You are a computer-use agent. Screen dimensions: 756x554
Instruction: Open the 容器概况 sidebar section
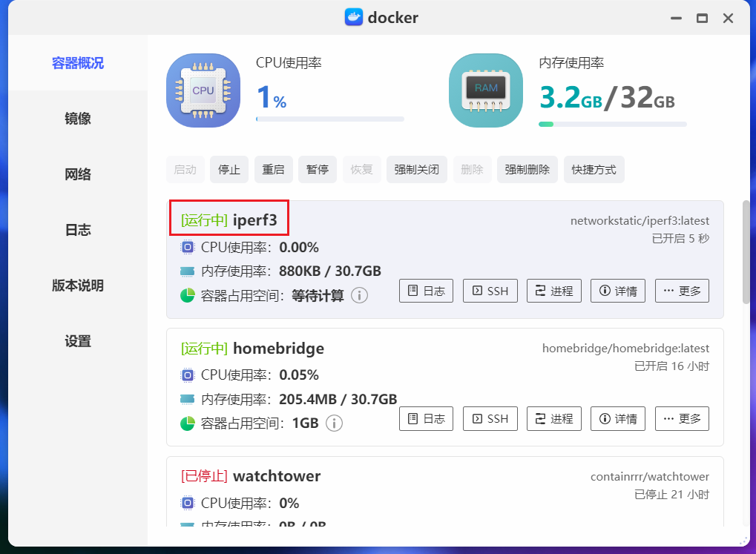[x=78, y=63]
